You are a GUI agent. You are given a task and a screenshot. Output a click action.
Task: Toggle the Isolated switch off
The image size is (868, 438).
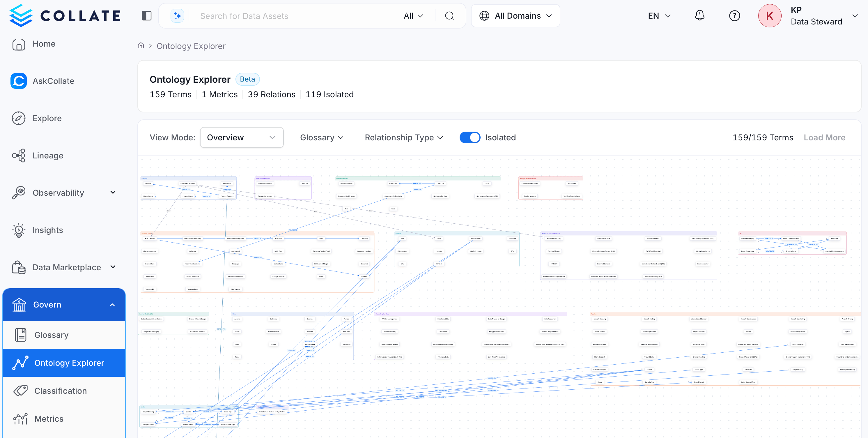470,137
